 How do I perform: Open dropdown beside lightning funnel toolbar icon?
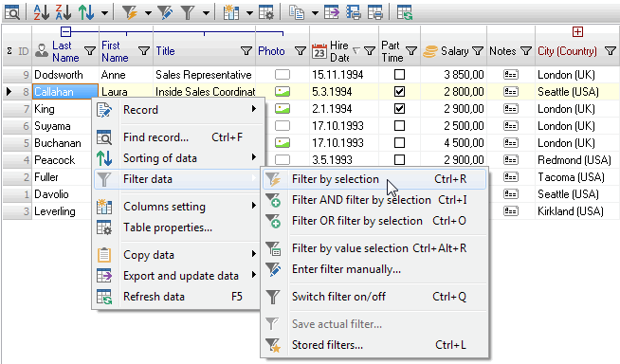(148, 12)
